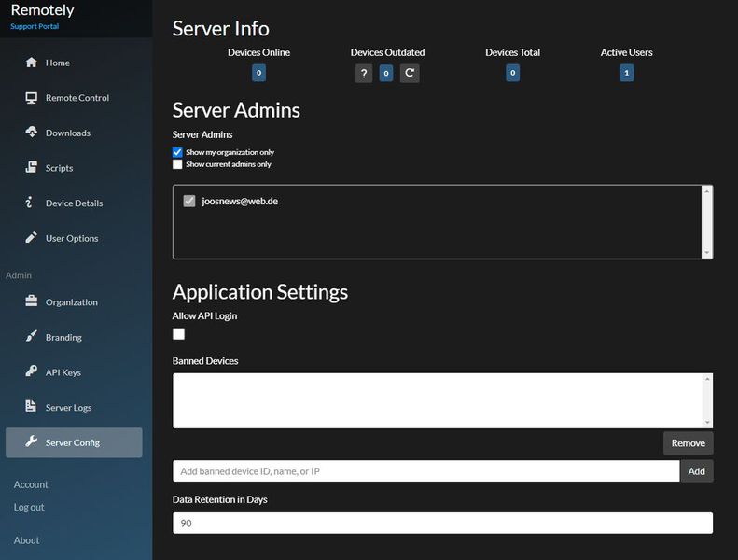
Task: Enable Show current admins only
Action: 177,164
